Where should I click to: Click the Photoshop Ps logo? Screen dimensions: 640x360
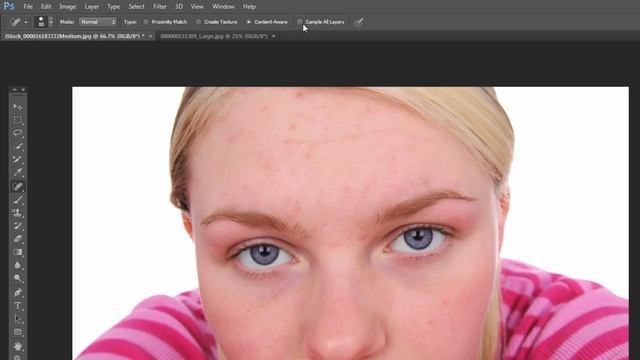[x=9, y=6]
